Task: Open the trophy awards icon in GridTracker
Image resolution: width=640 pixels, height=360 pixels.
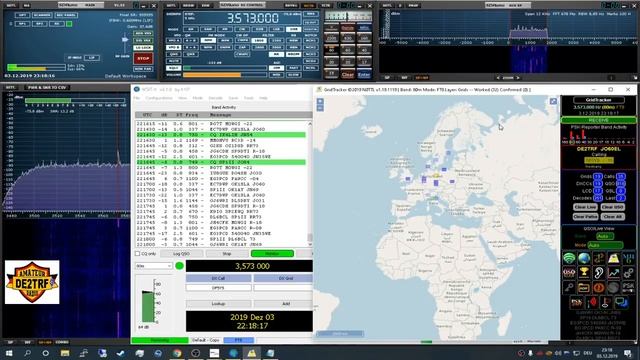Action: 584,273
